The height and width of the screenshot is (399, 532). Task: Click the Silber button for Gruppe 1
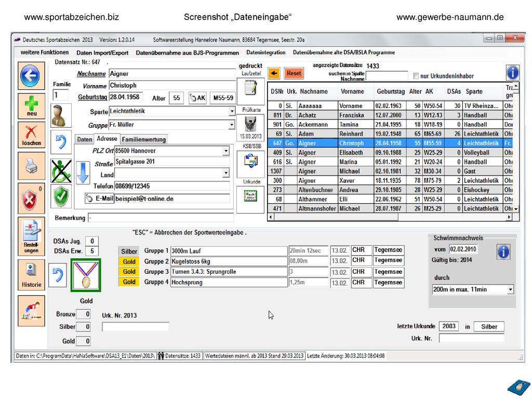129,251
